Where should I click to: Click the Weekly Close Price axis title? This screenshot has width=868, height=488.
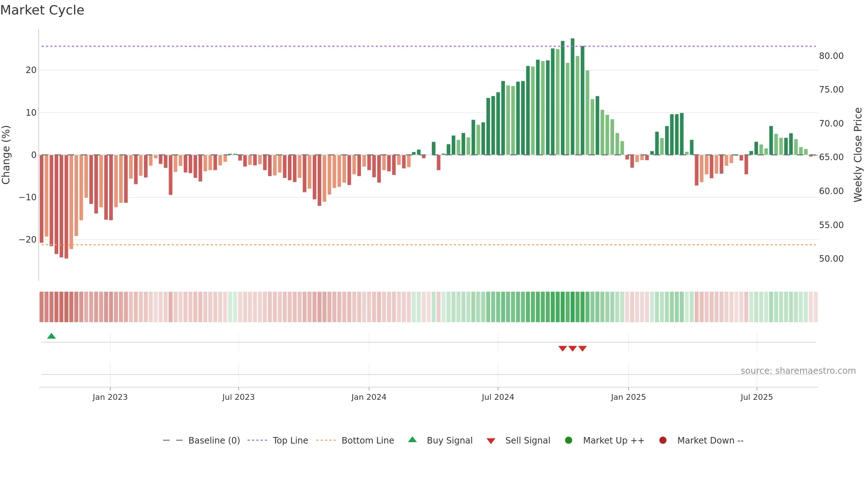[x=858, y=155]
